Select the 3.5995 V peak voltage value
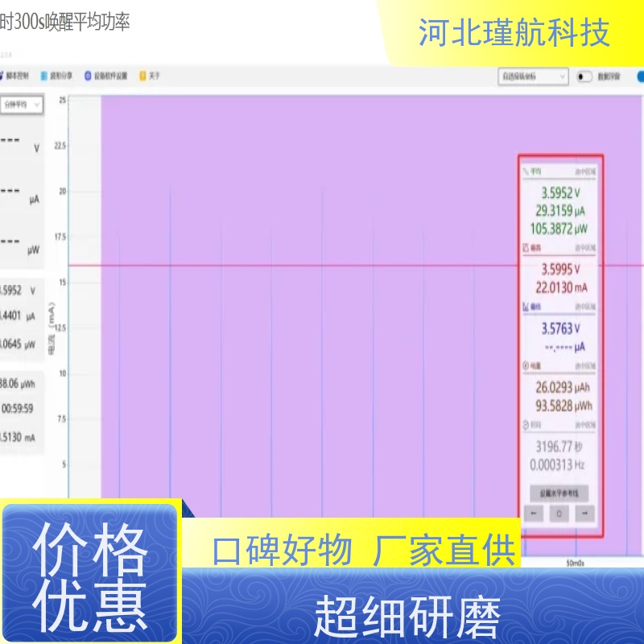 click(560, 270)
